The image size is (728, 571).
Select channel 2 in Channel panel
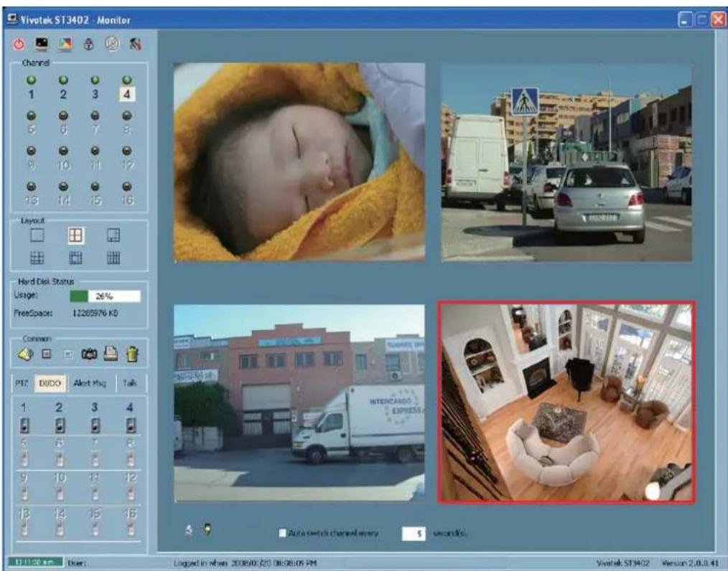click(63, 88)
